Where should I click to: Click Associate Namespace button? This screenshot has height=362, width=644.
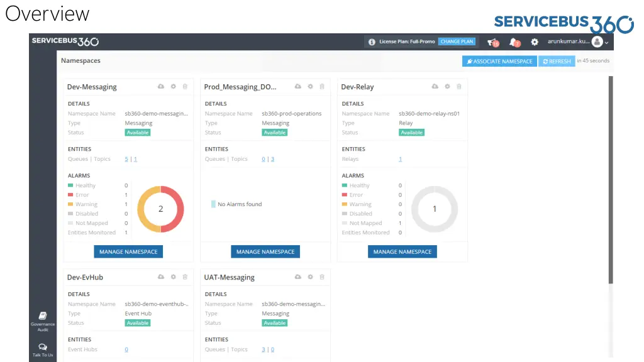click(499, 61)
